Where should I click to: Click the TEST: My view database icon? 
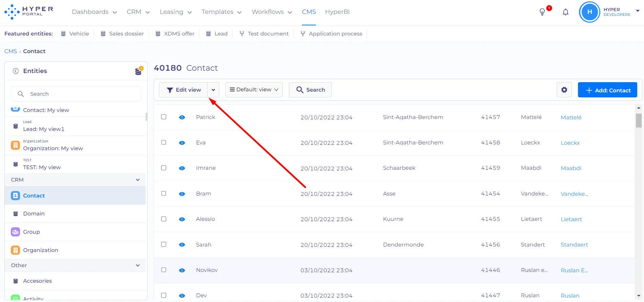[x=15, y=164]
